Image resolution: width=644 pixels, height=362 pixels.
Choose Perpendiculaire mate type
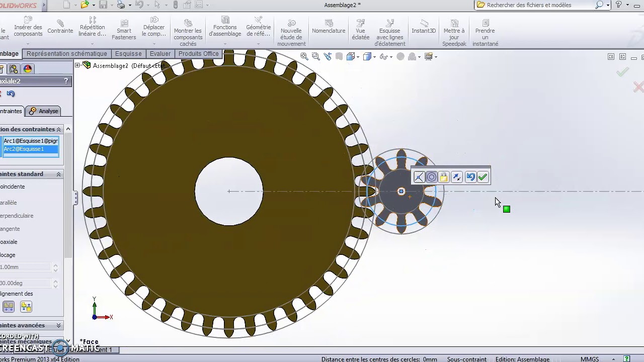coord(17,216)
